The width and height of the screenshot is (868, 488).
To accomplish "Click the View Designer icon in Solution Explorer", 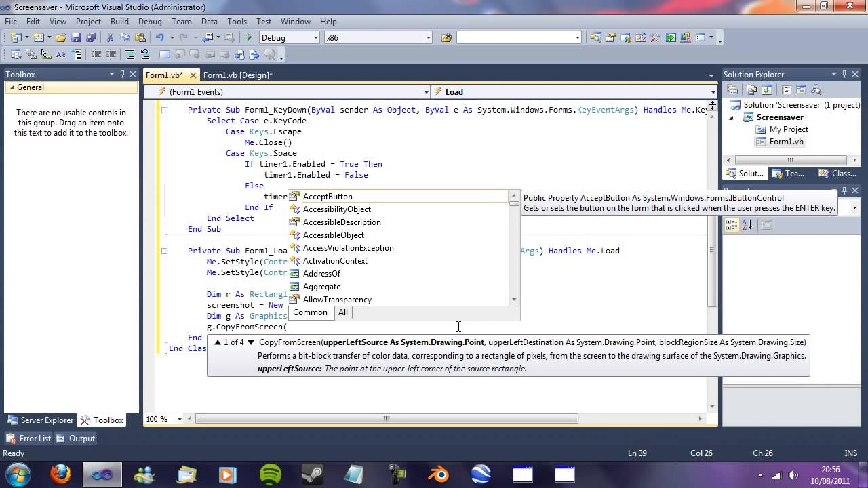I will (802, 89).
